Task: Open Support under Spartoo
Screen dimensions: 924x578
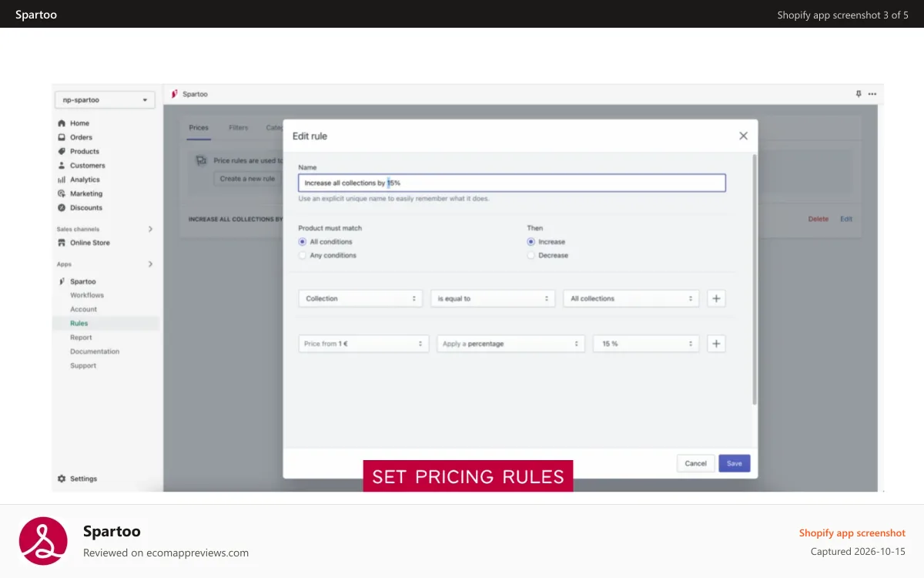Action: (83, 366)
